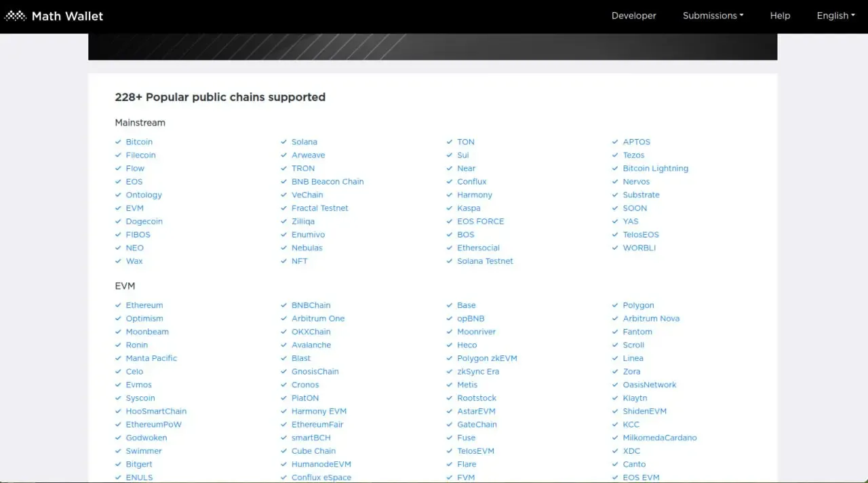Viewport: 868px width, 483px height.
Task: Click the Optimism link
Action: tap(144, 318)
